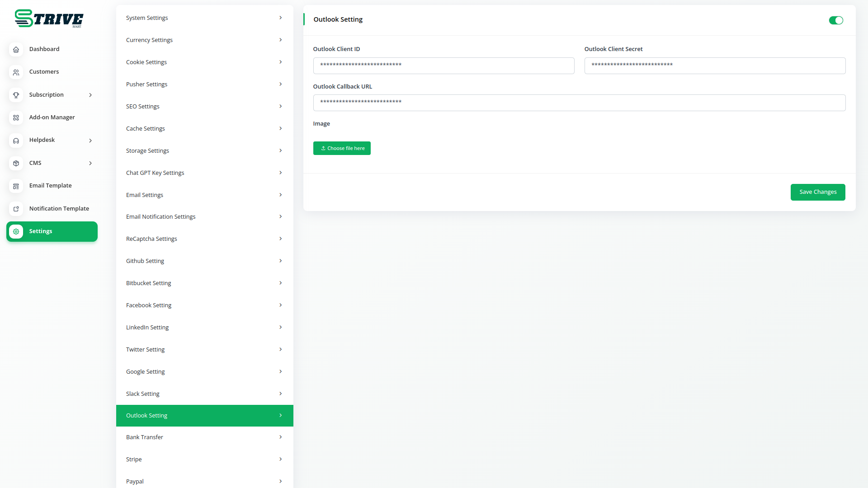Click the Helpdesk headset icon
The height and width of the screenshot is (488, 868).
16,141
